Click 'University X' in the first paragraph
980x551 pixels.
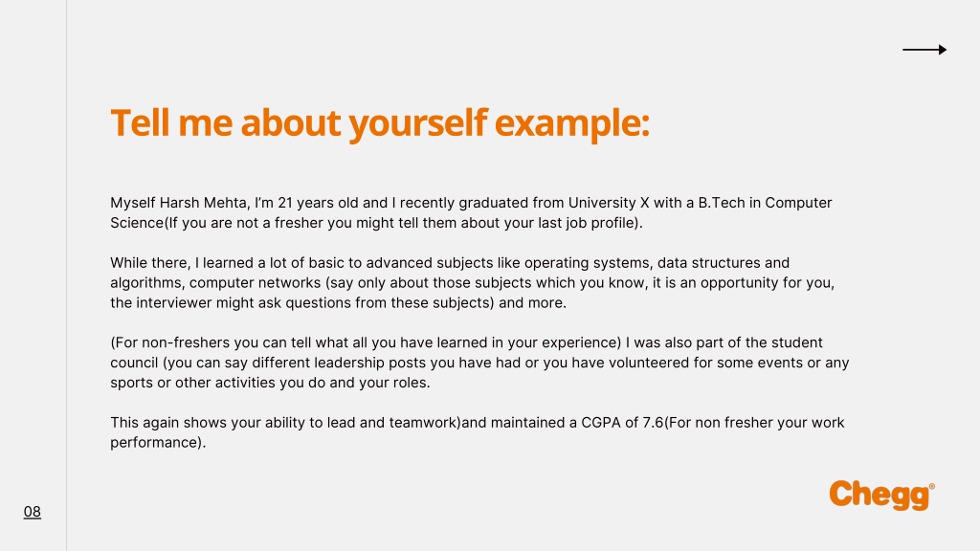click(609, 203)
